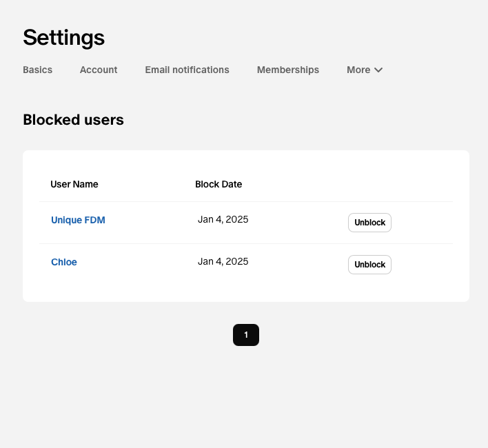Click the More label text
The image size is (488, 448).
point(358,70)
